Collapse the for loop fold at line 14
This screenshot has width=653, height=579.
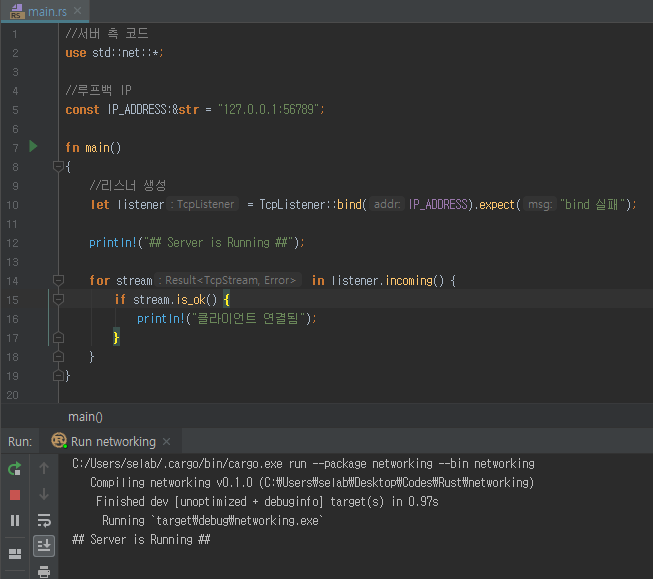coord(58,280)
